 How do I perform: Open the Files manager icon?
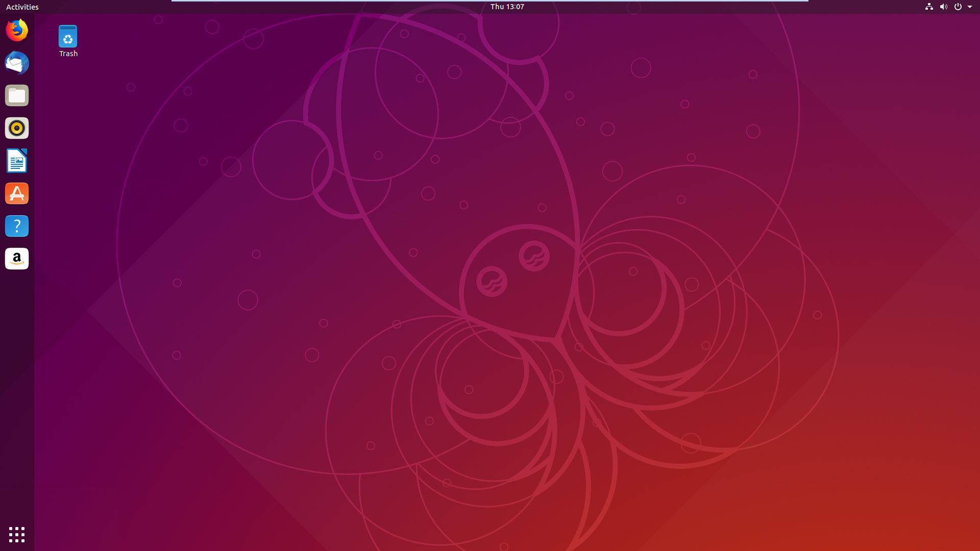tap(17, 96)
